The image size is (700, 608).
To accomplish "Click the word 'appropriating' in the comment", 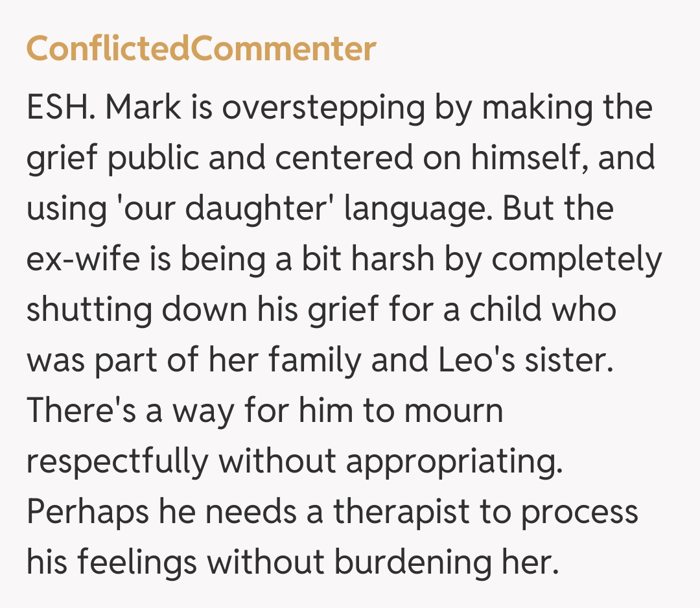I will [x=453, y=462].
